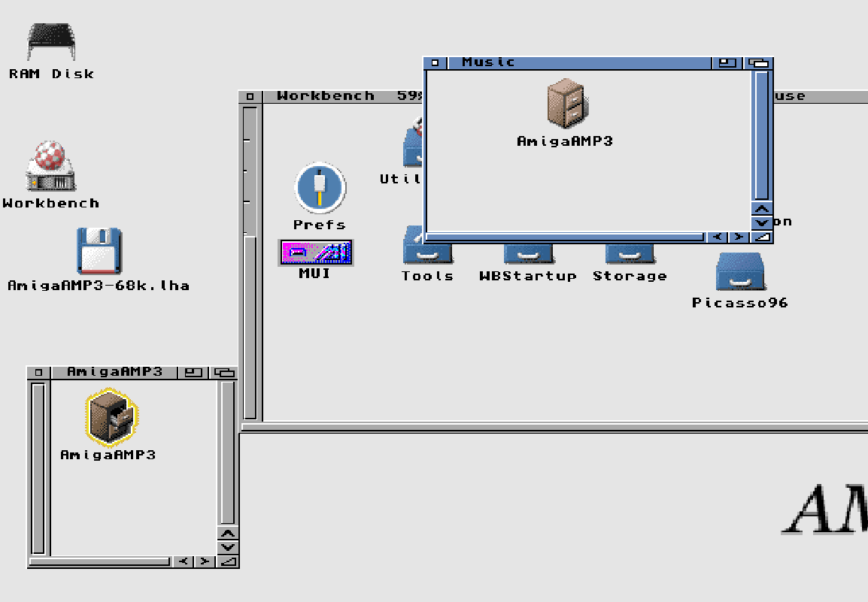The height and width of the screenshot is (602, 868).
Task: Select the WBStartup drawer
Action: point(528,254)
